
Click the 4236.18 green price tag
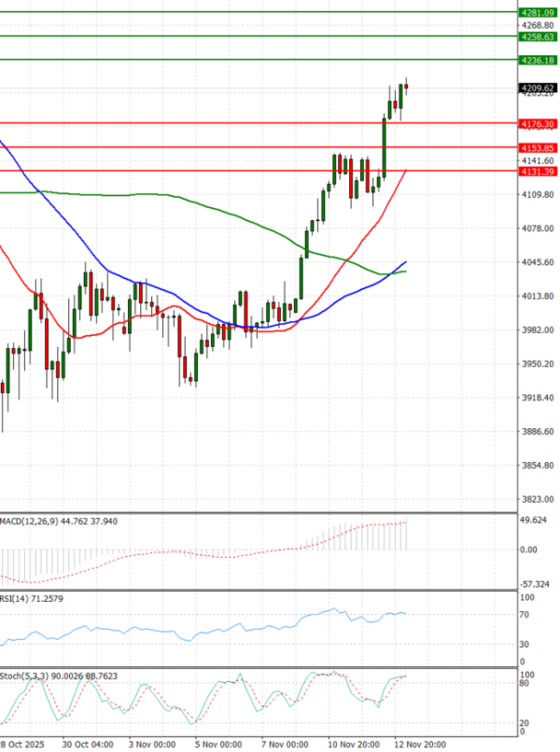[x=537, y=60]
